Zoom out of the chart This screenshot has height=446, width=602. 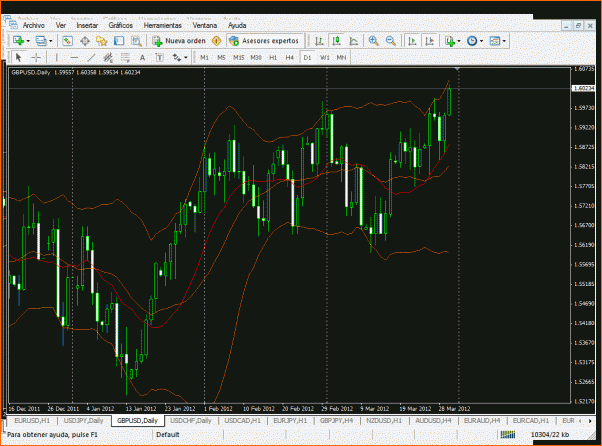tap(391, 41)
